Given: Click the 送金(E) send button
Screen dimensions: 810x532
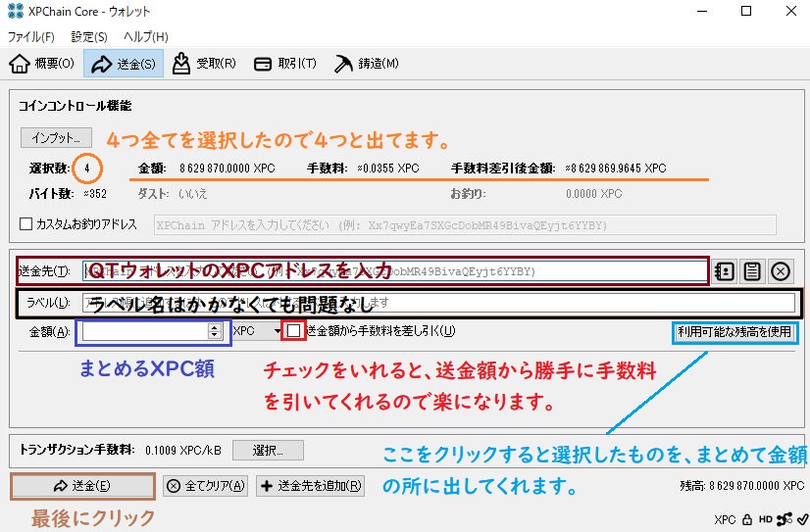Looking at the screenshot, I should coord(82,486).
